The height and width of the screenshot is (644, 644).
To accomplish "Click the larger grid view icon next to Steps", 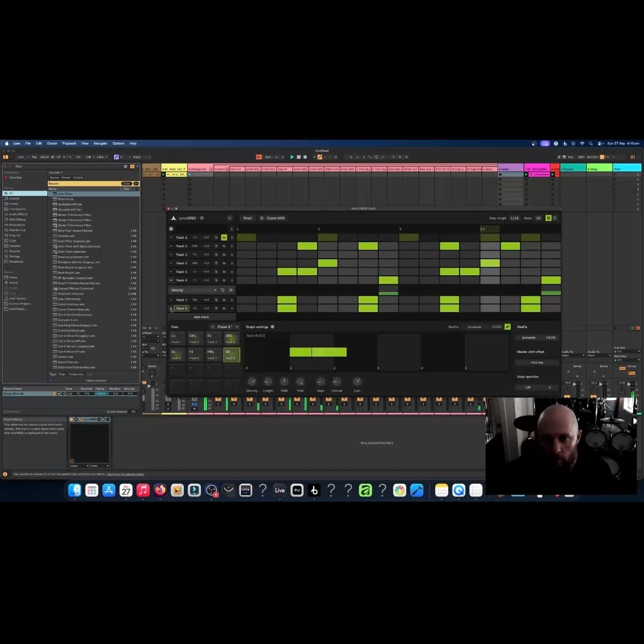I will click(x=548, y=218).
